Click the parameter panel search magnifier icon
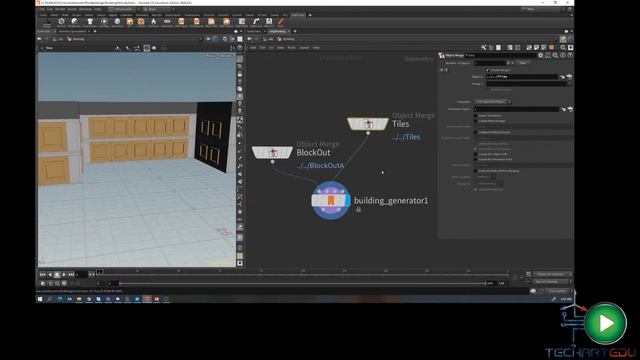 point(555,55)
